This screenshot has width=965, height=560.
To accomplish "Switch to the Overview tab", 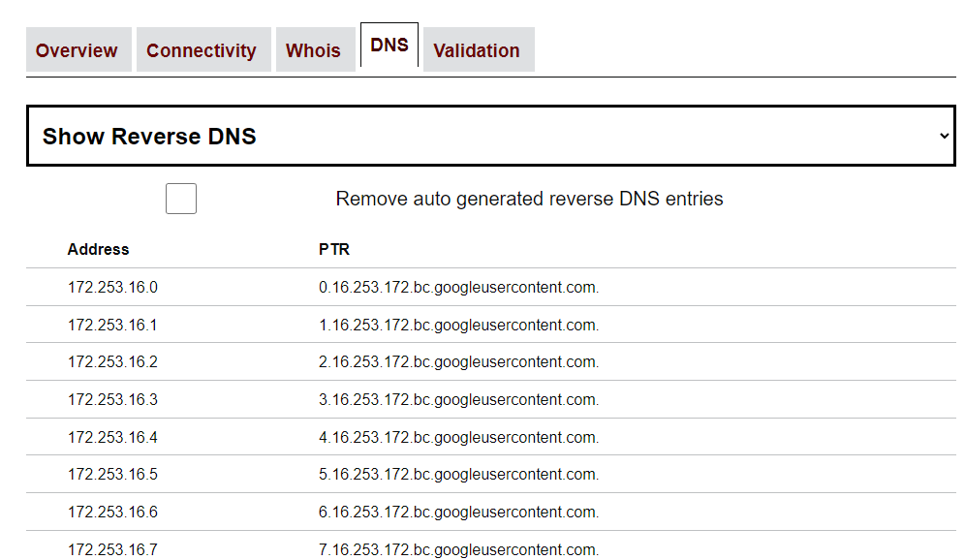I will tap(78, 49).
